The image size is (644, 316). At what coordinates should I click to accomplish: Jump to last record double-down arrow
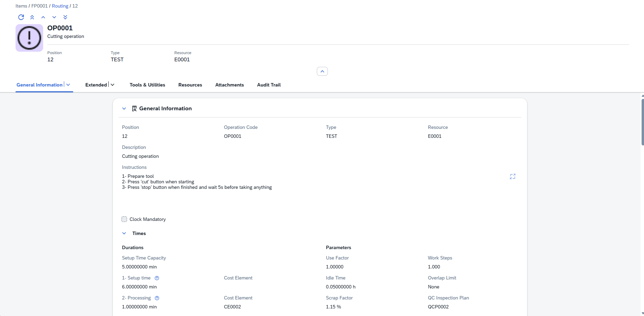(65, 17)
